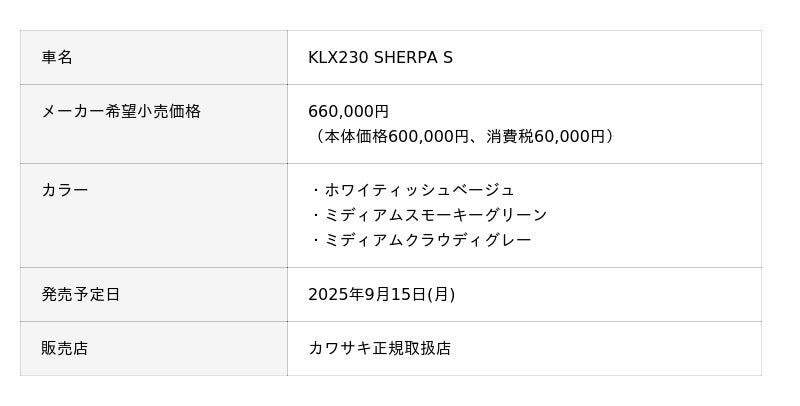Click the bullet before ミディアムスモーキーグリーン
800x406 pixels.
point(315,215)
